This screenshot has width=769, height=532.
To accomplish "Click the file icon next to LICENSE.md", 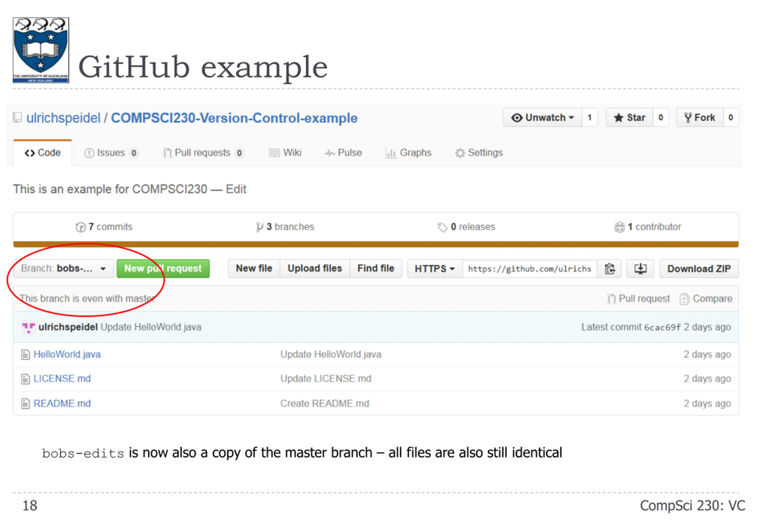I will [x=25, y=379].
